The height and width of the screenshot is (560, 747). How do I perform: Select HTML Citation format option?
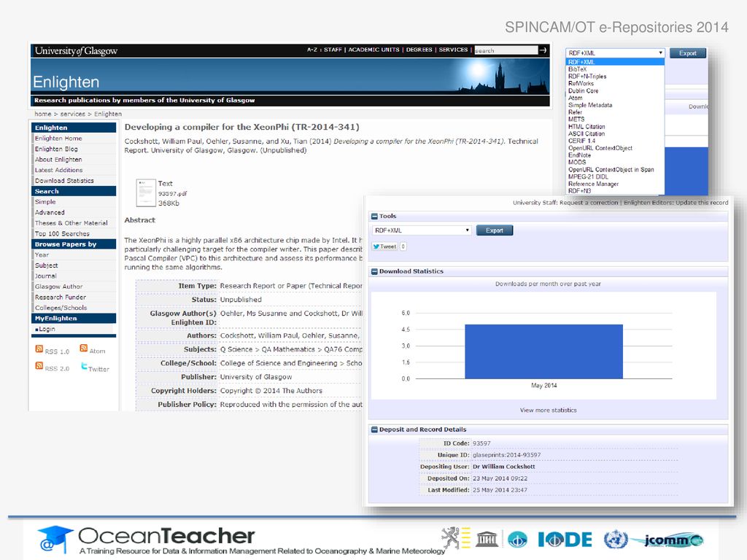pyautogui.click(x=587, y=127)
